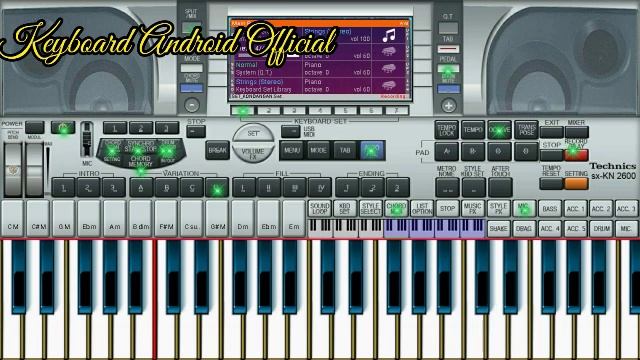This screenshot has width=640, height=360.
Task: Toggle the blue lit button right of TAB
Action: click(372, 150)
